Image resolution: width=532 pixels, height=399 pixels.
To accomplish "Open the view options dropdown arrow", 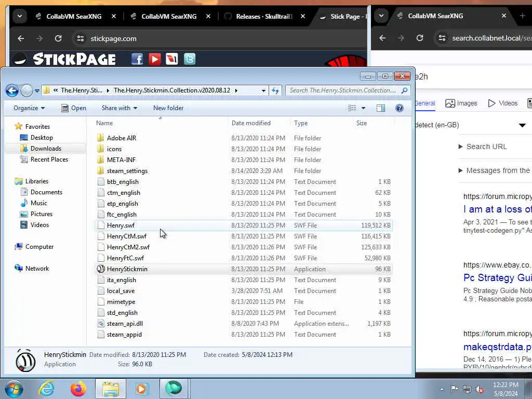I will pyautogui.click(x=363, y=108).
